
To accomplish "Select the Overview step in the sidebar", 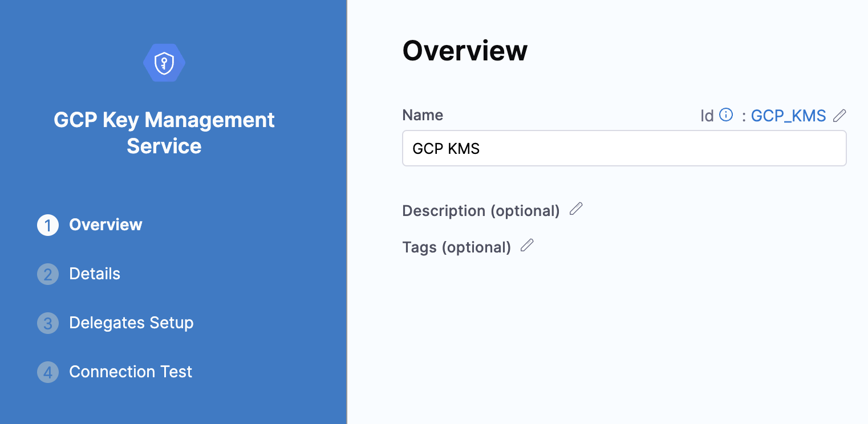I will (x=106, y=225).
